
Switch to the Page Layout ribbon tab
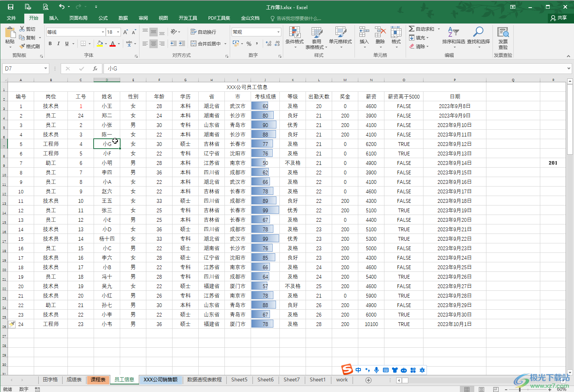[x=78, y=18]
